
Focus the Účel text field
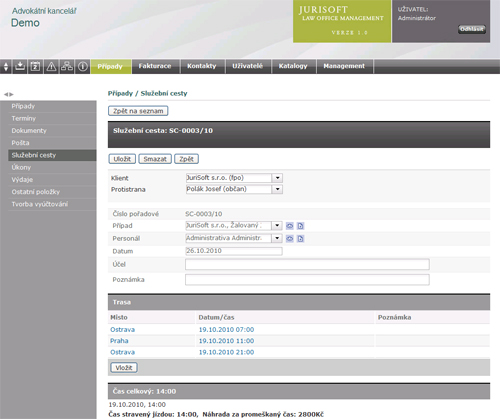(307, 264)
